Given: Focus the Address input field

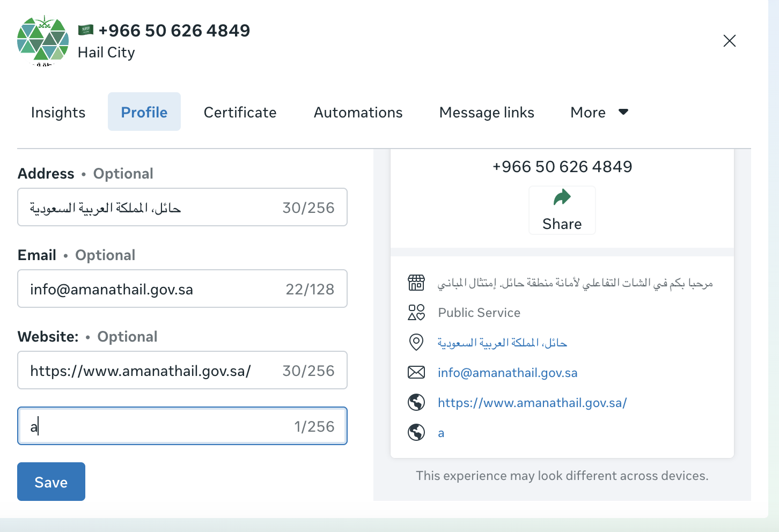Looking at the screenshot, I should (182, 207).
